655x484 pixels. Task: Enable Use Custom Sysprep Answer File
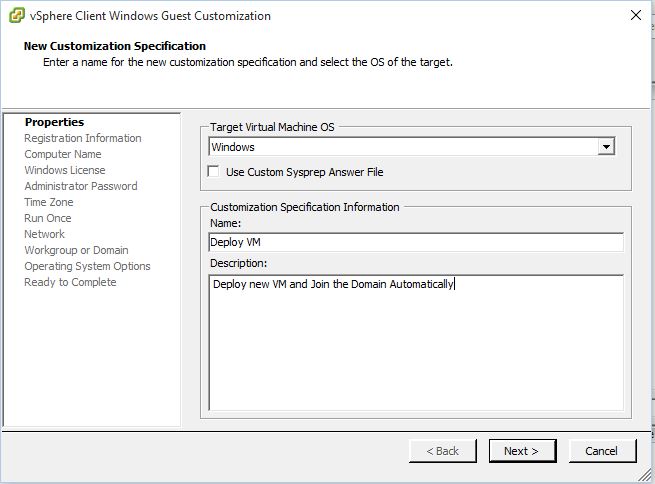click(x=213, y=172)
